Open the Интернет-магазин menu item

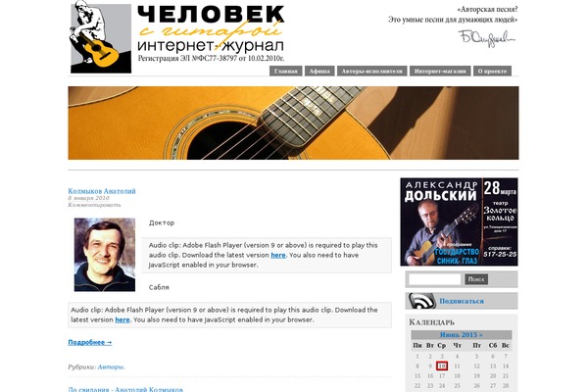click(x=440, y=71)
